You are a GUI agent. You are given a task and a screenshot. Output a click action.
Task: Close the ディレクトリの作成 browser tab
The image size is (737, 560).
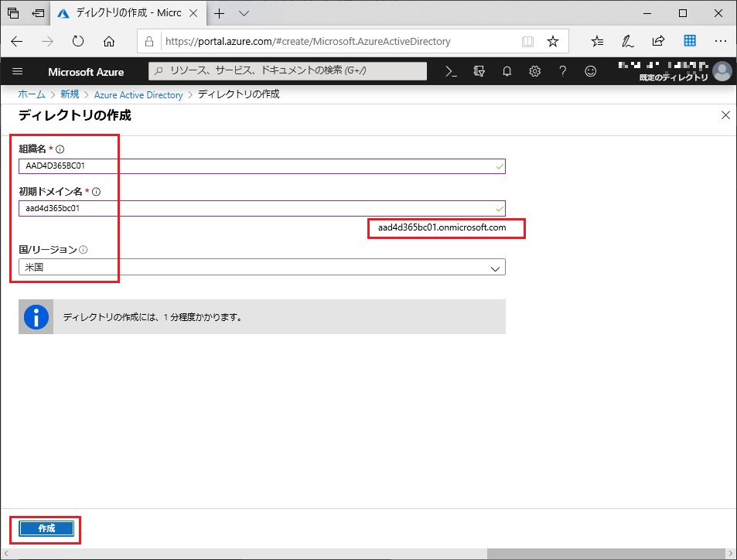click(x=193, y=13)
